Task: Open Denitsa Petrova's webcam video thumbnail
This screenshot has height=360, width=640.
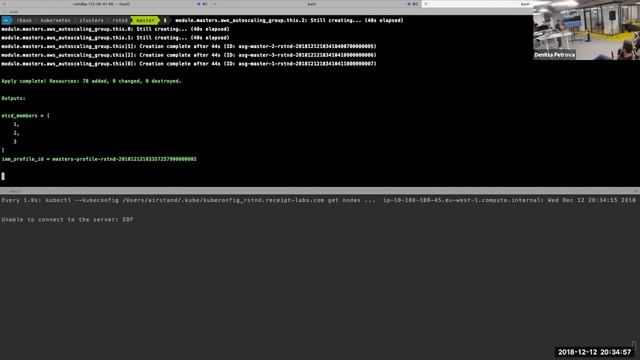Action: 587,30
